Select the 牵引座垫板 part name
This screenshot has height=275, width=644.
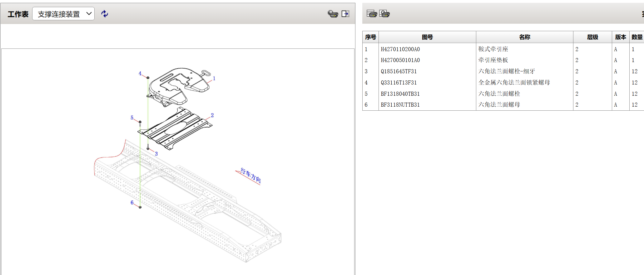(493, 60)
